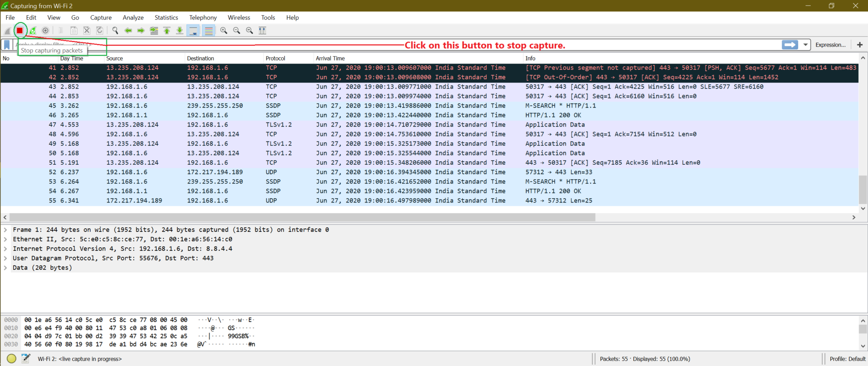Click packet list vertical scrollbar thumb
The width and height of the screenshot is (868, 366).
pyautogui.click(x=863, y=189)
